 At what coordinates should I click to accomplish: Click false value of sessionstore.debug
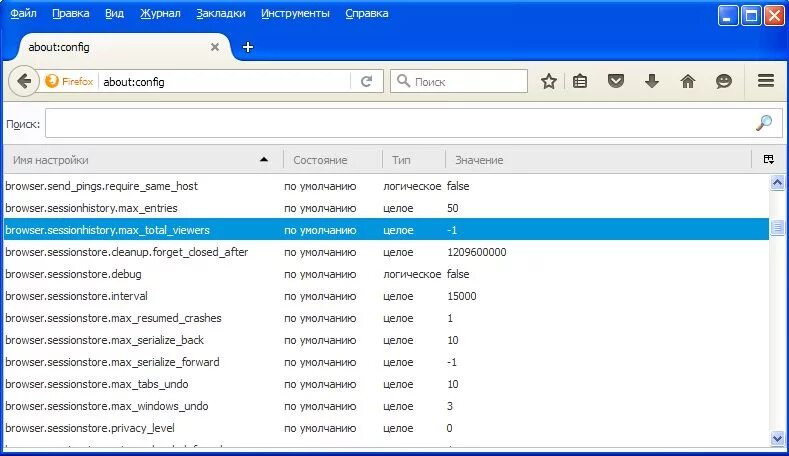point(458,274)
